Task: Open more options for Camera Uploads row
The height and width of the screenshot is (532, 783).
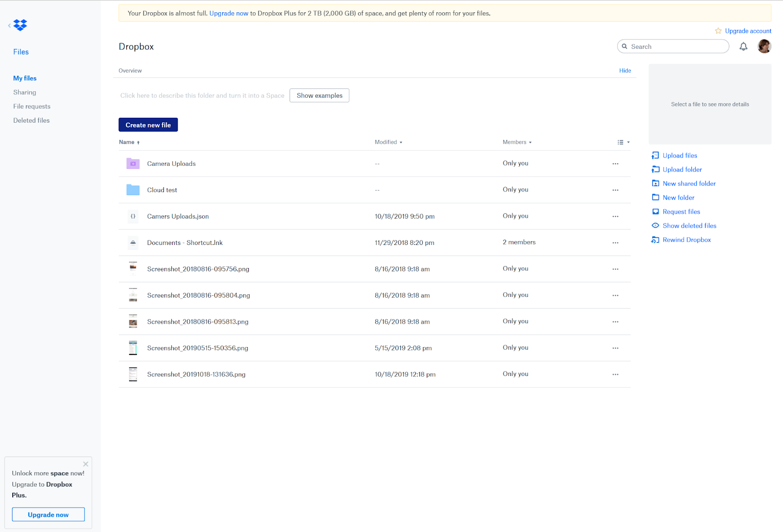Action: (x=615, y=164)
